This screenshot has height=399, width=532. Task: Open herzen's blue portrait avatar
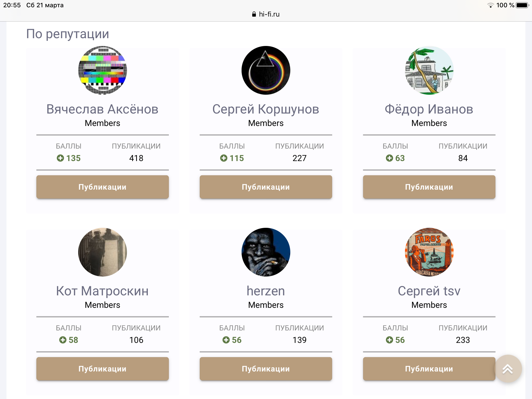[x=266, y=252]
